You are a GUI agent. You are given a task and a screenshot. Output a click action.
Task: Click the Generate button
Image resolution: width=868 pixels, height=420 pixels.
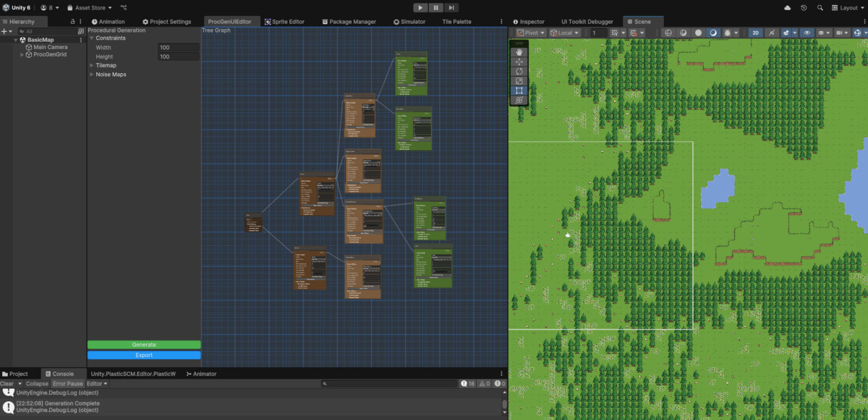[x=144, y=344]
